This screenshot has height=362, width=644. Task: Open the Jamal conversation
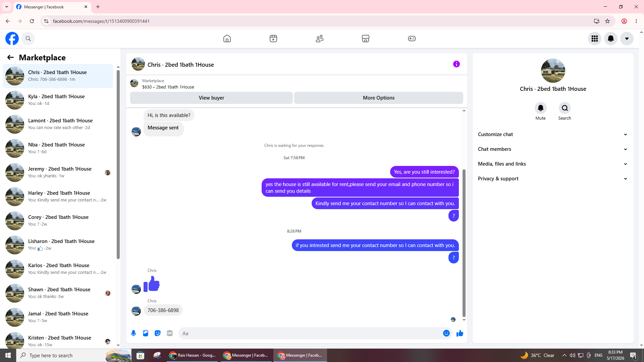click(58, 317)
